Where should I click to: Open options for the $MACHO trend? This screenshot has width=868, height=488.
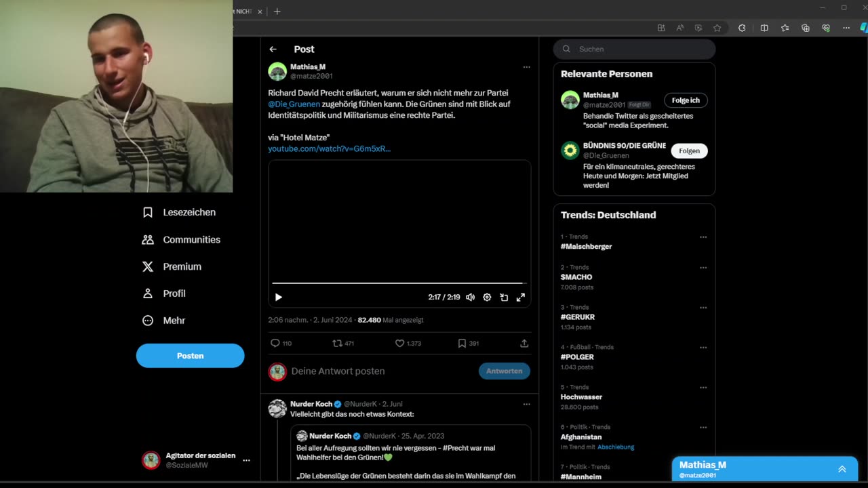coord(703,268)
